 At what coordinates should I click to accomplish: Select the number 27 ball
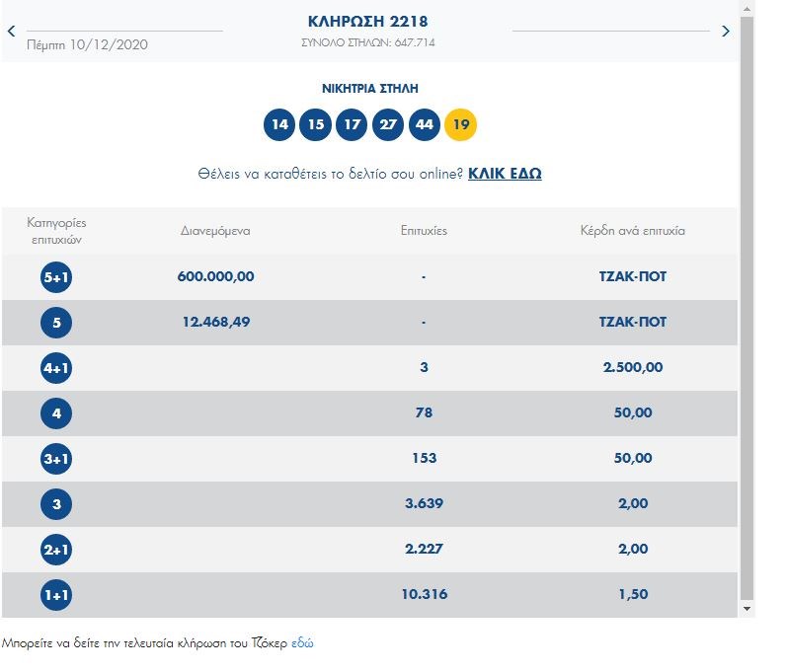click(x=388, y=124)
